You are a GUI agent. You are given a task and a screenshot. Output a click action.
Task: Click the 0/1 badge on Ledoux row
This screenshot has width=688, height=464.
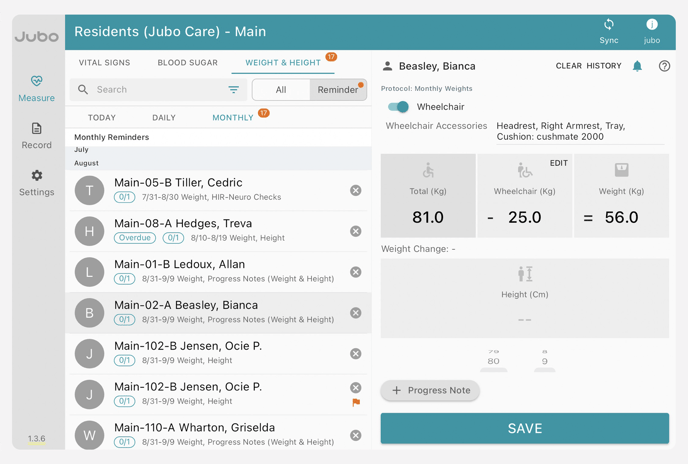[124, 279]
